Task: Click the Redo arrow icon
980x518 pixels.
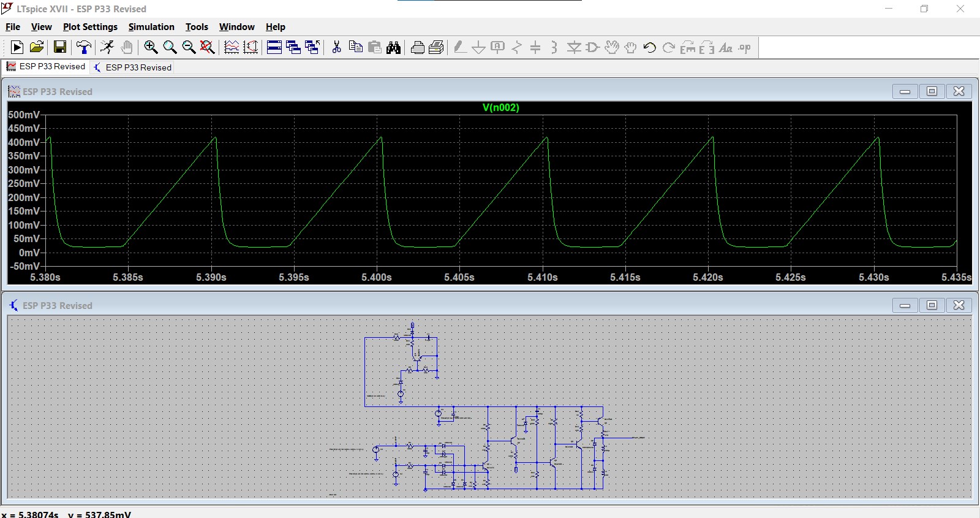Action: point(669,47)
